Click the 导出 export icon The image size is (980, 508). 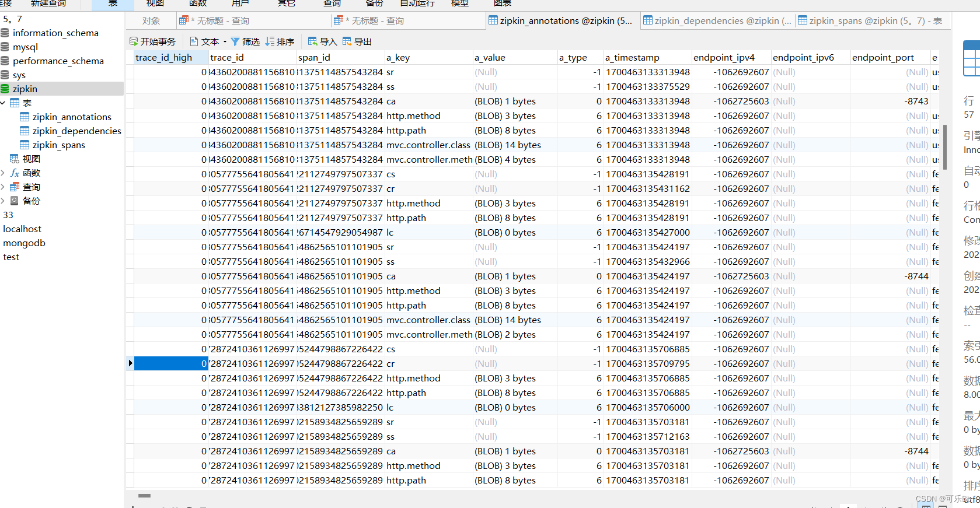click(347, 41)
